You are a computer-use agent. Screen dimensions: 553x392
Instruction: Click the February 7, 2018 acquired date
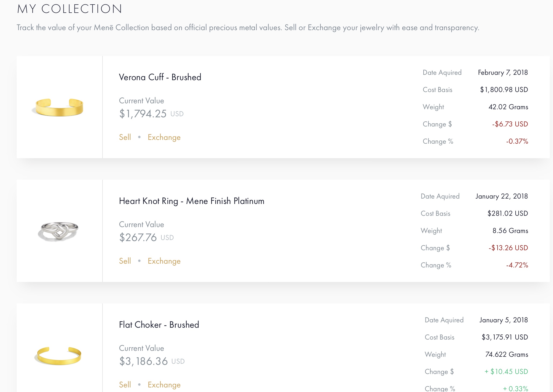point(503,72)
